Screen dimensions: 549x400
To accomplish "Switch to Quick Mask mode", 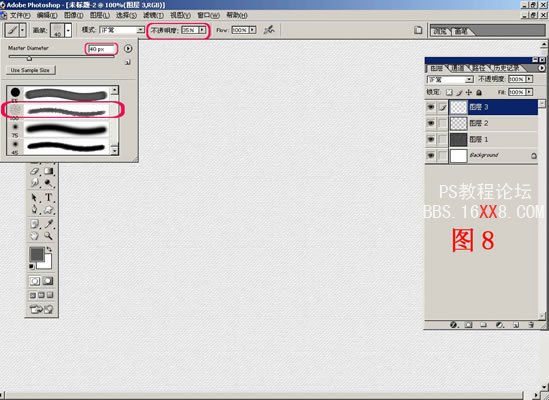I will (x=48, y=281).
